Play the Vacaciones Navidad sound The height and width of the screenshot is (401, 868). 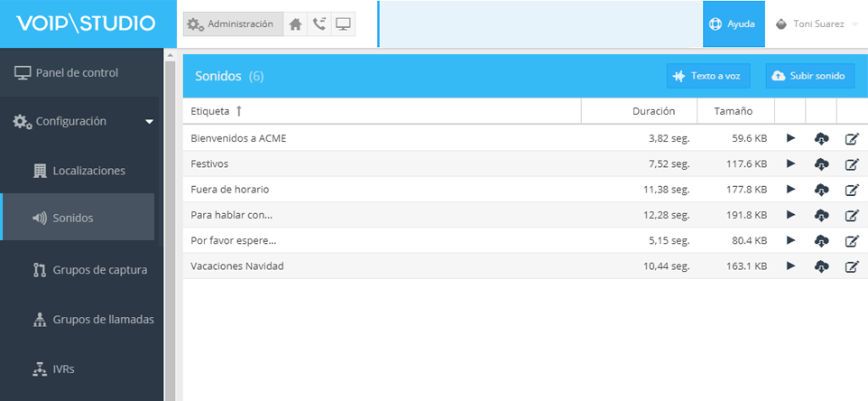coord(790,266)
